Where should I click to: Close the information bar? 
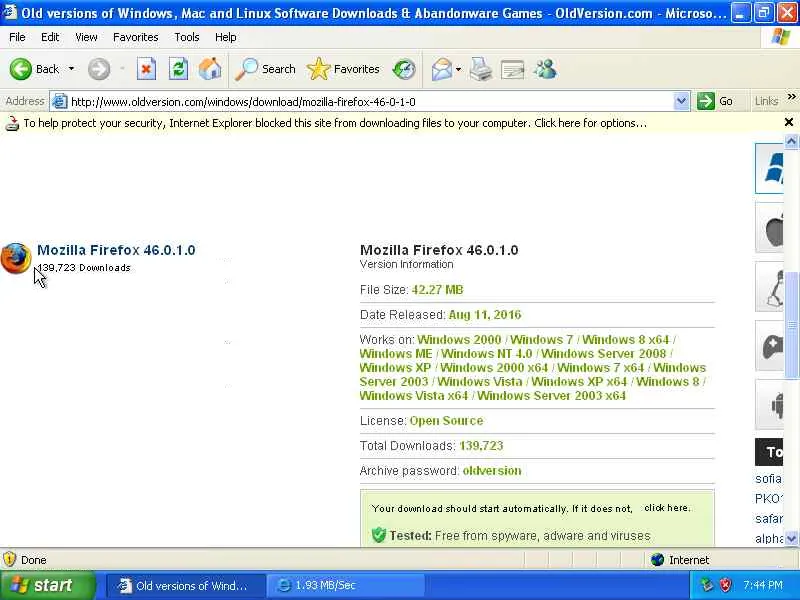pos(789,122)
